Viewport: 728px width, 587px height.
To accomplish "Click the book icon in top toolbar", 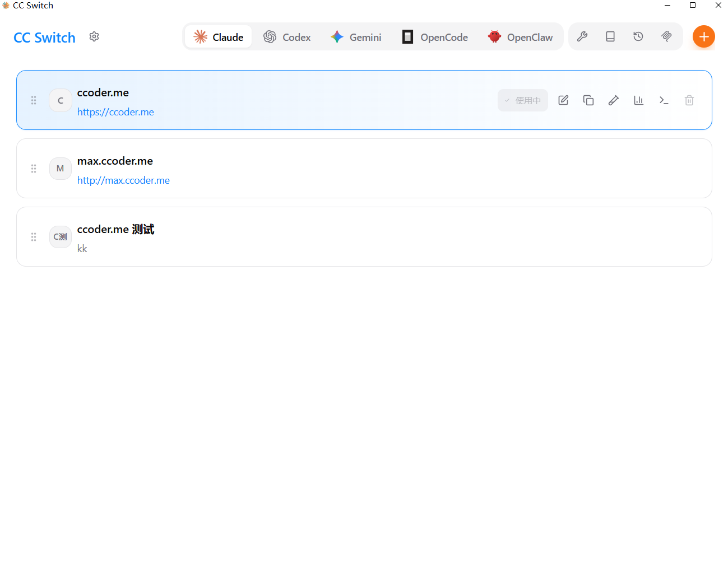I will pyautogui.click(x=610, y=37).
